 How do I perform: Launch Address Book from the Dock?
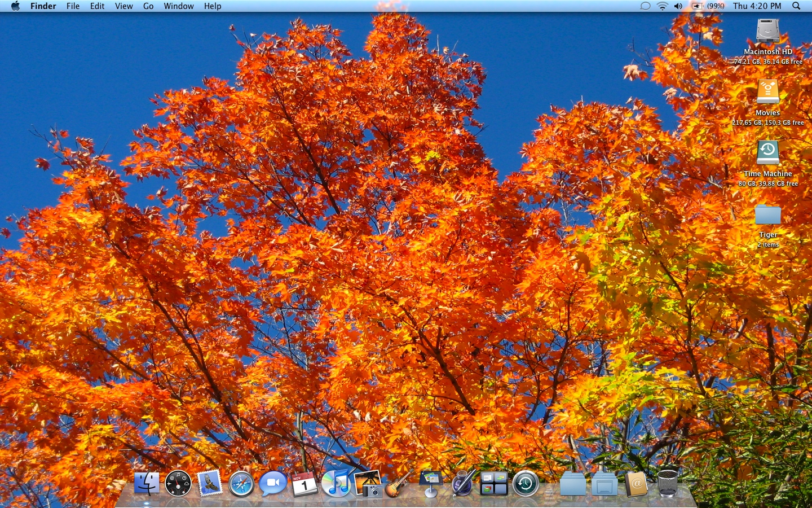pyautogui.click(x=636, y=484)
